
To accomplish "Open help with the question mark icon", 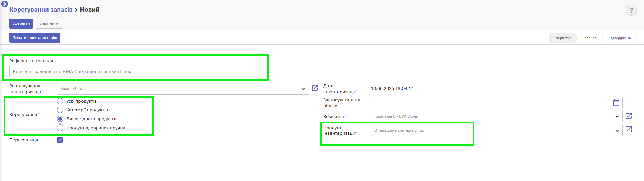I will pyautogui.click(x=631, y=10).
